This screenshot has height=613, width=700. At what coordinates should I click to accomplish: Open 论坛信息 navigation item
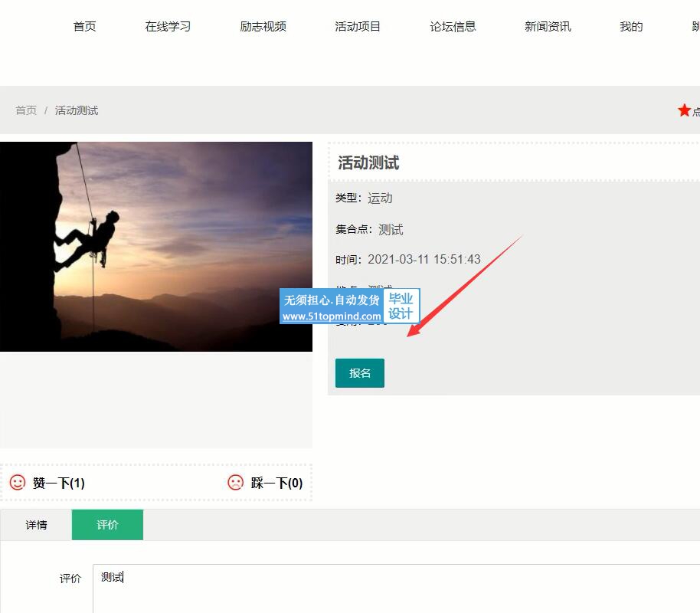(453, 27)
